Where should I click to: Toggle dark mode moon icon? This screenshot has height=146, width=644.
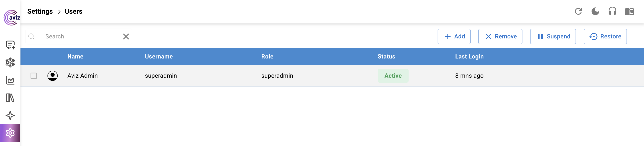pos(595,12)
